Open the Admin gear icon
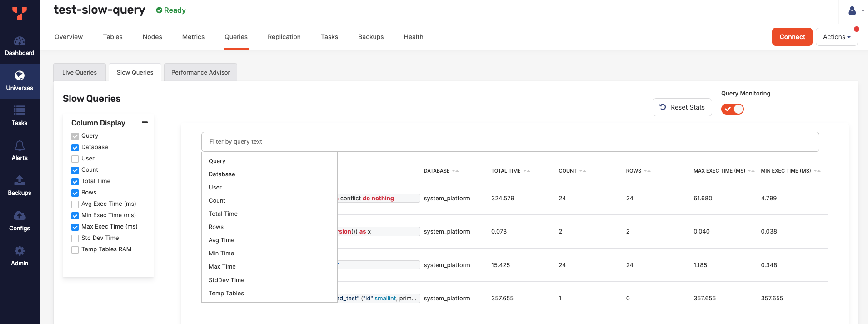This screenshot has height=324, width=868. [20, 251]
